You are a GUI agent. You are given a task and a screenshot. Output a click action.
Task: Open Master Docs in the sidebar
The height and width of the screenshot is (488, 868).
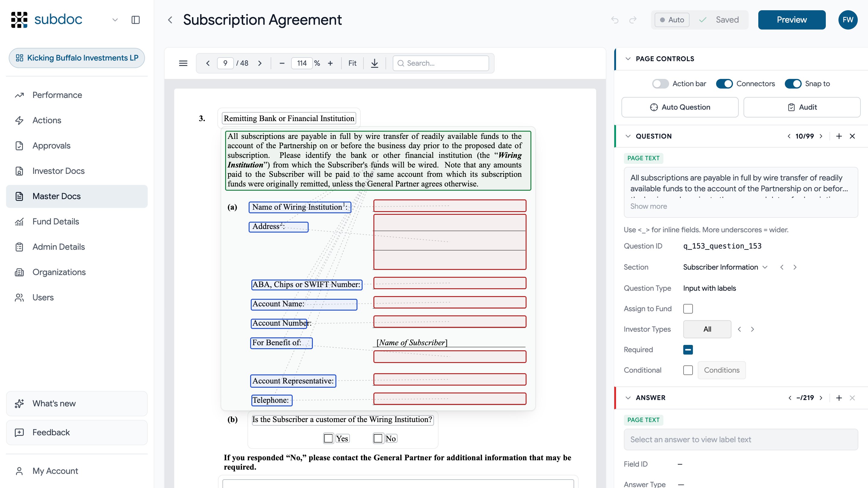click(x=77, y=196)
